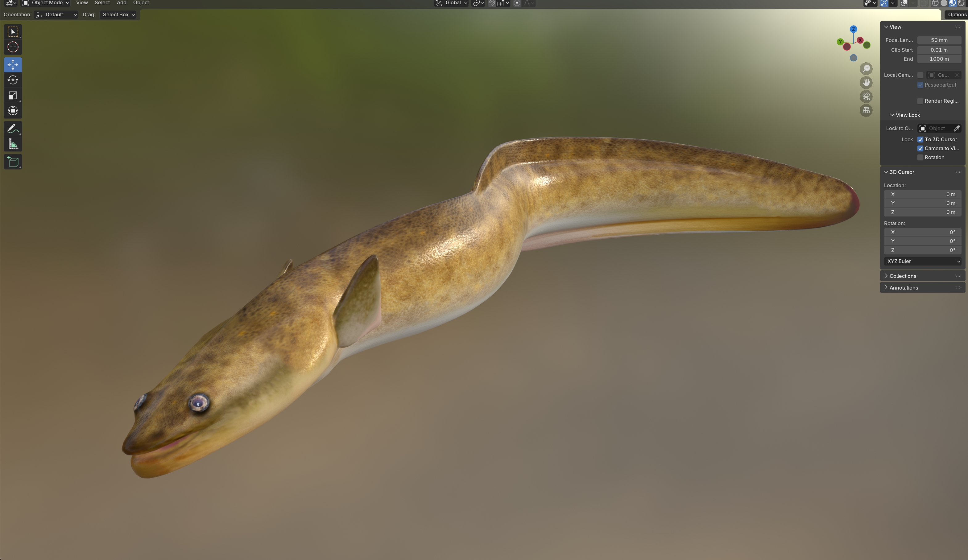Uncheck Camera to View lock
Viewport: 968px width, 560px height.
(x=920, y=148)
